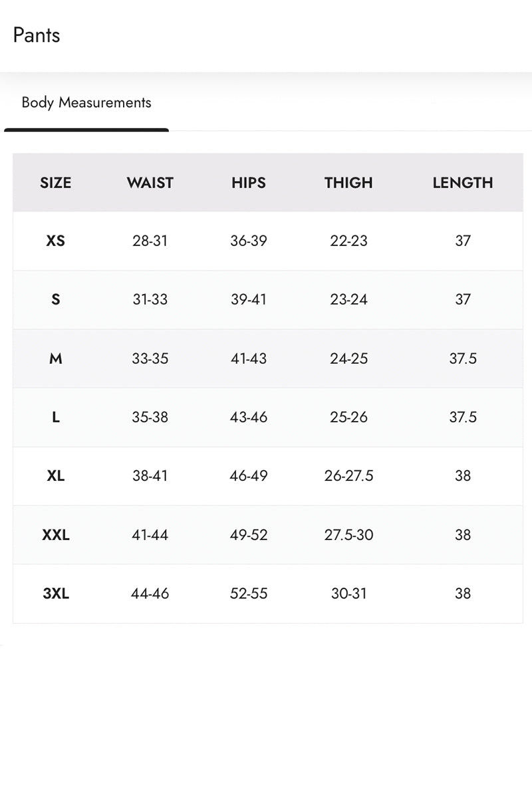The height and width of the screenshot is (798, 532).
Task: Click the S size row label
Action: [x=55, y=299]
